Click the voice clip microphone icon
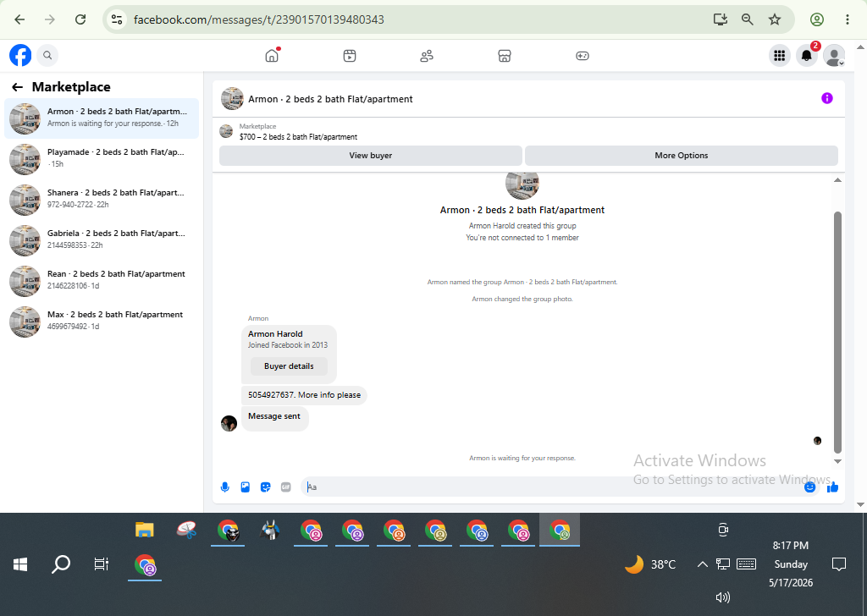Viewport: 867px width, 616px height. 225,487
